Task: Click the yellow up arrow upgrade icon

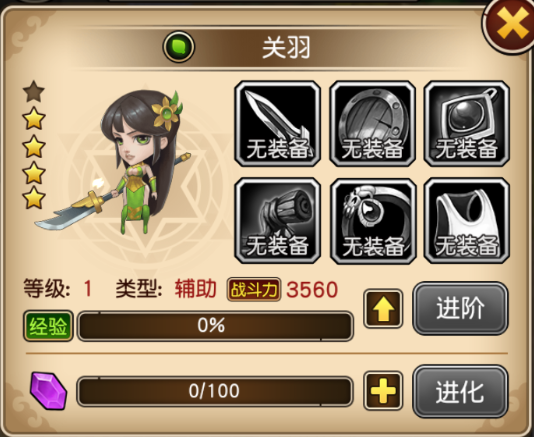Action: click(383, 309)
